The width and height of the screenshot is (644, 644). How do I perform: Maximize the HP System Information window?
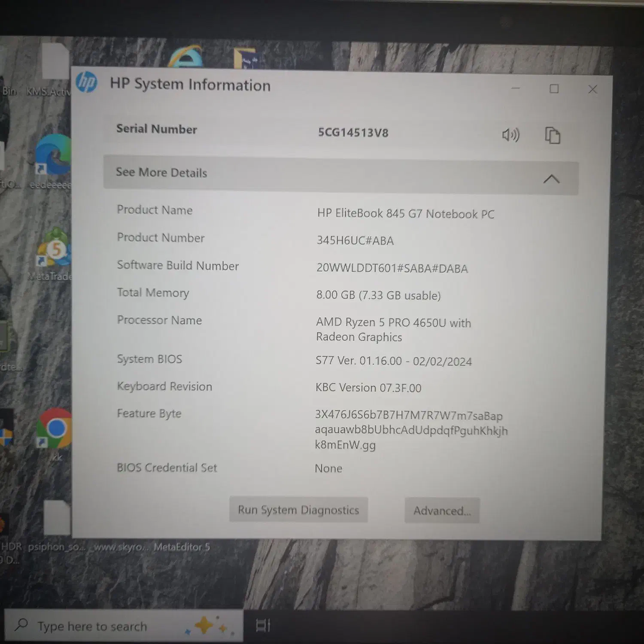tap(554, 89)
